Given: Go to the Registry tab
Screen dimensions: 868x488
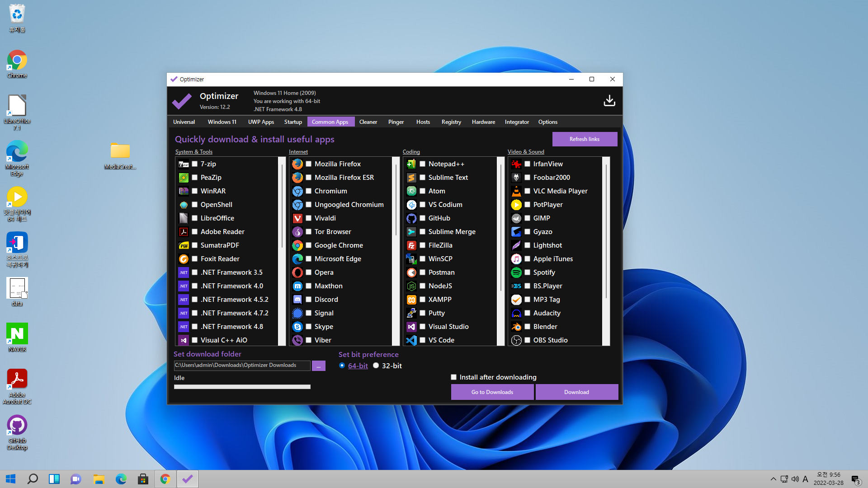Looking at the screenshot, I should point(451,122).
